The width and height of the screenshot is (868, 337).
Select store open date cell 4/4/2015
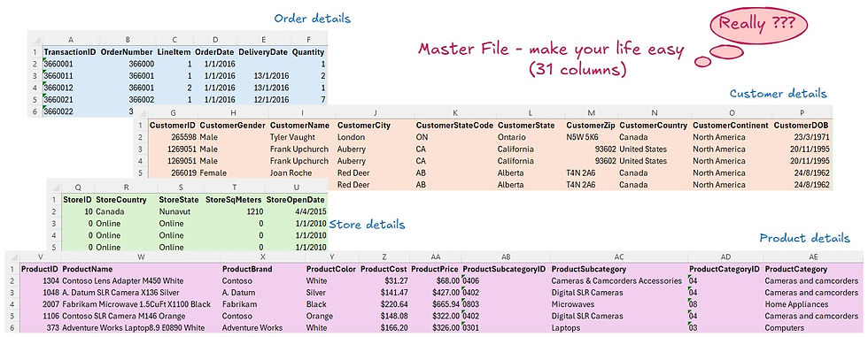pos(296,211)
